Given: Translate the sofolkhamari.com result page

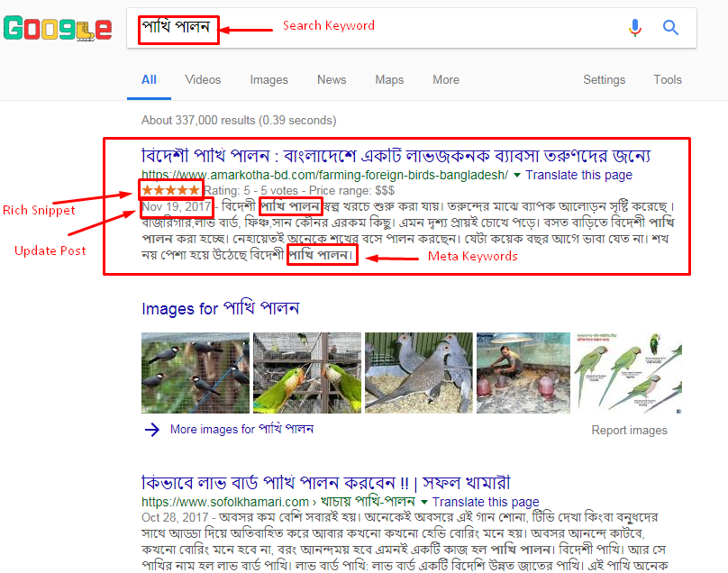Looking at the screenshot, I should (486, 502).
